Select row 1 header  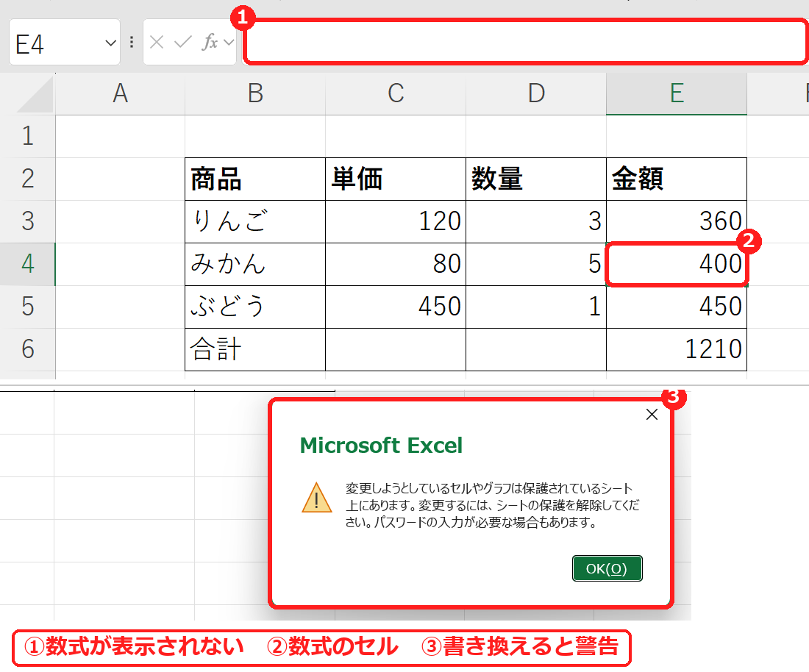27,136
